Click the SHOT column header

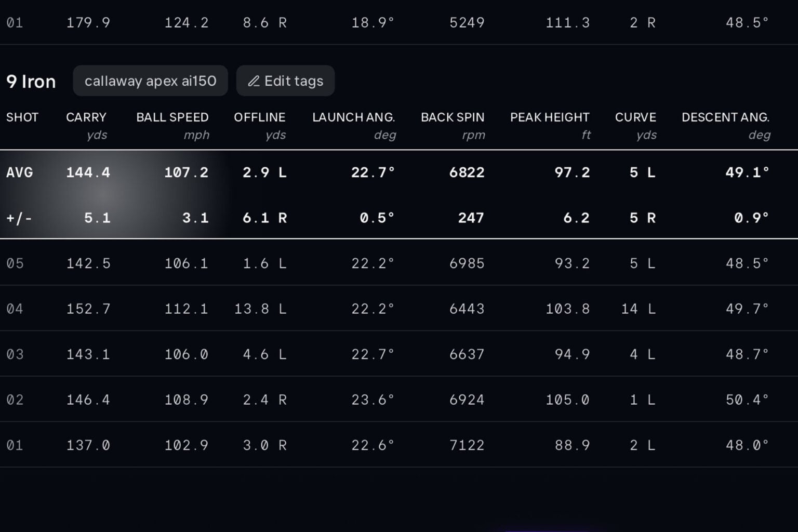coord(22,117)
